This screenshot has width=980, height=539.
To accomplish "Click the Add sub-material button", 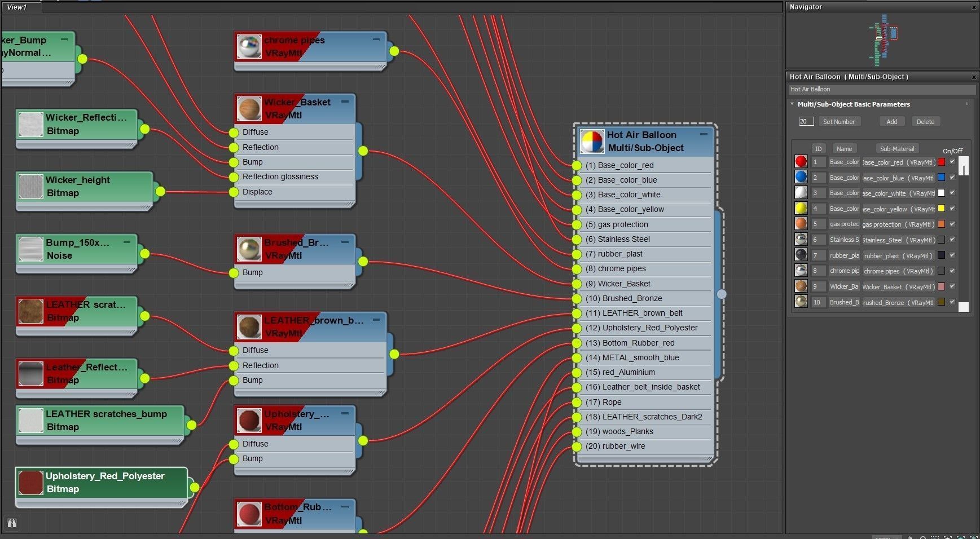I will click(x=892, y=122).
